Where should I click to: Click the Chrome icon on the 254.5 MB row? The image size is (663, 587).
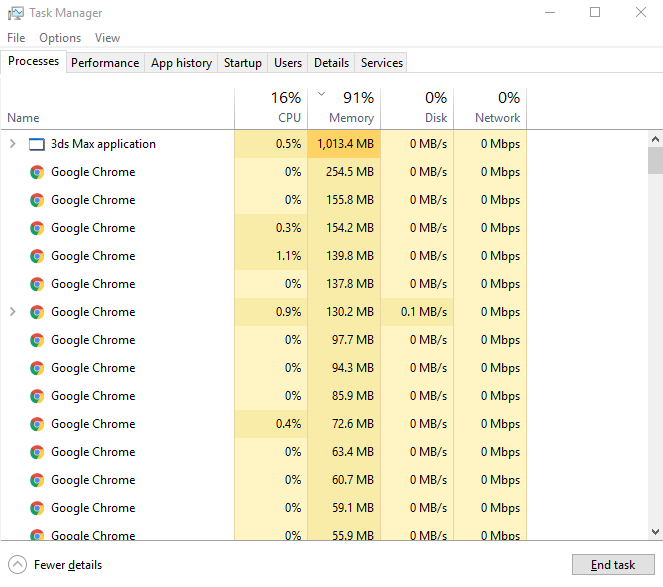[37, 172]
